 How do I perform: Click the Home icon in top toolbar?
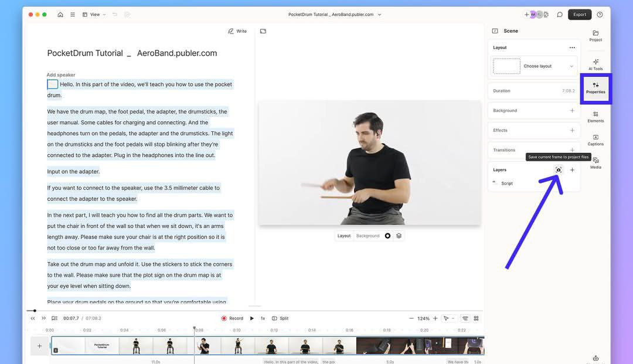[x=60, y=14]
